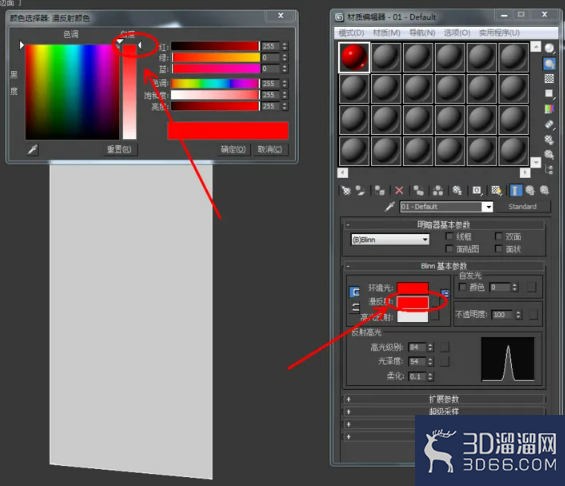Select the red sphere material sample slot
This screenshot has width=565, height=486.
pyautogui.click(x=354, y=58)
